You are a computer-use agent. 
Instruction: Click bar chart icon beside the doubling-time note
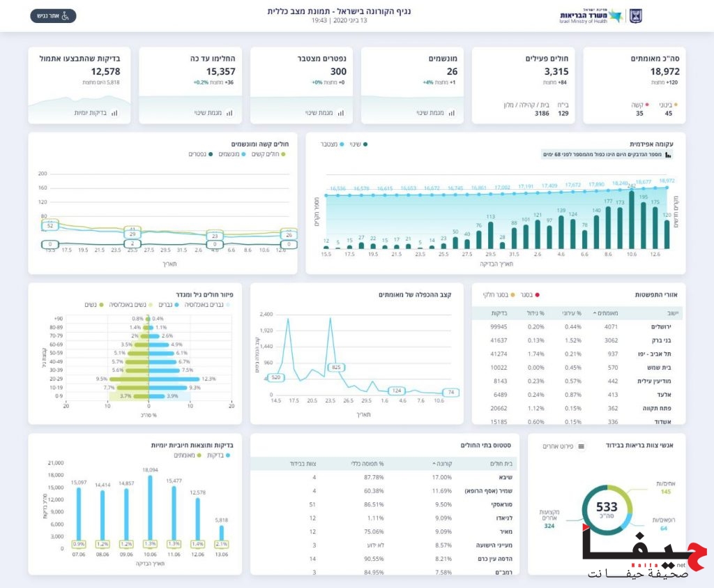tap(668, 155)
